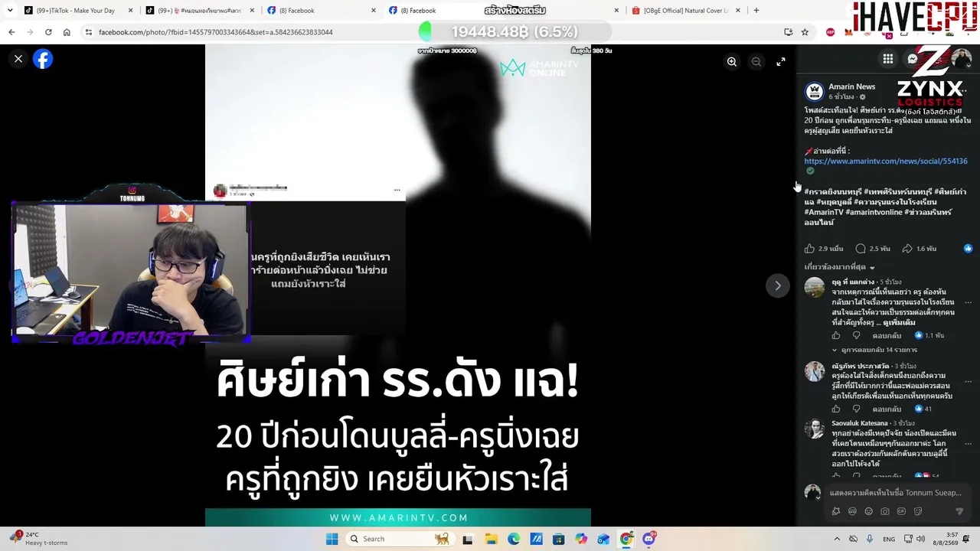Image resolution: width=980 pixels, height=551 pixels.
Task: Focus the comment input field
Action: pyautogui.click(x=896, y=493)
